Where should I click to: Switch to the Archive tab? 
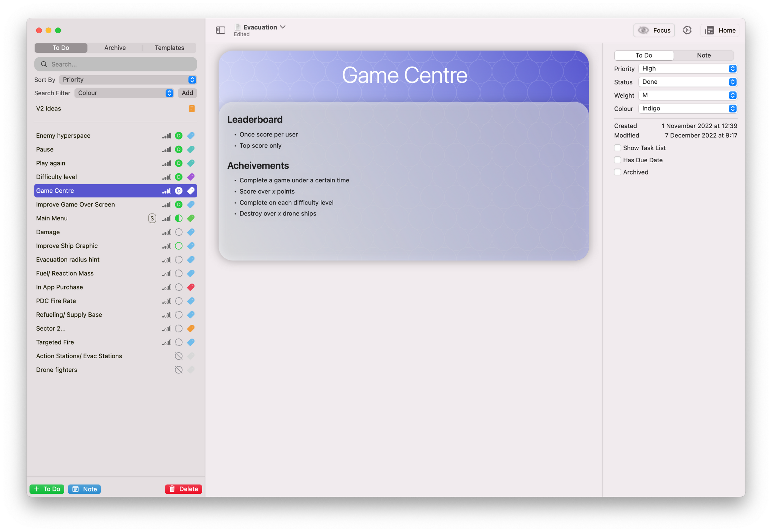pos(115,48)
